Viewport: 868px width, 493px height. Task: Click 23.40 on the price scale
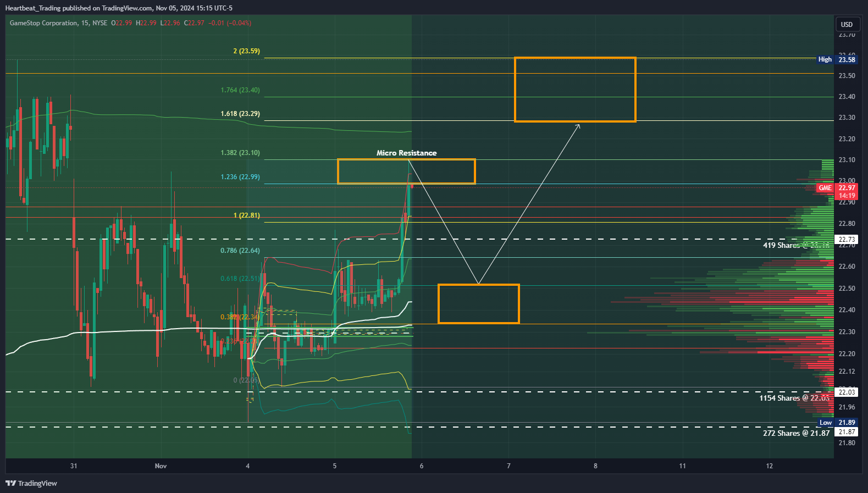pyautogui.click(x=847, y=96)
